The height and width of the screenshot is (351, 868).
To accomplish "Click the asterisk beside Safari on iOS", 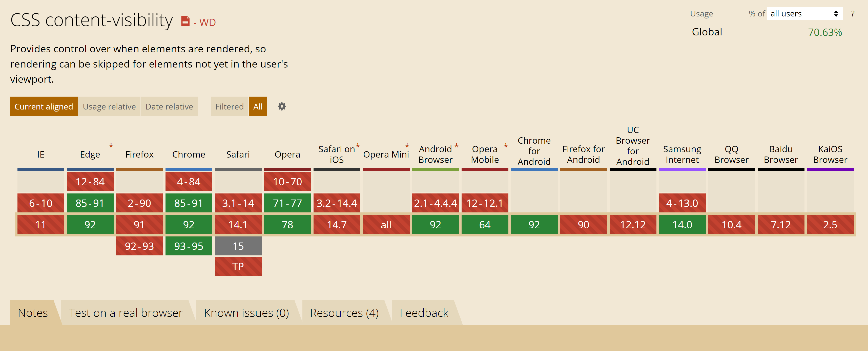I will click(x=358, y=146).
